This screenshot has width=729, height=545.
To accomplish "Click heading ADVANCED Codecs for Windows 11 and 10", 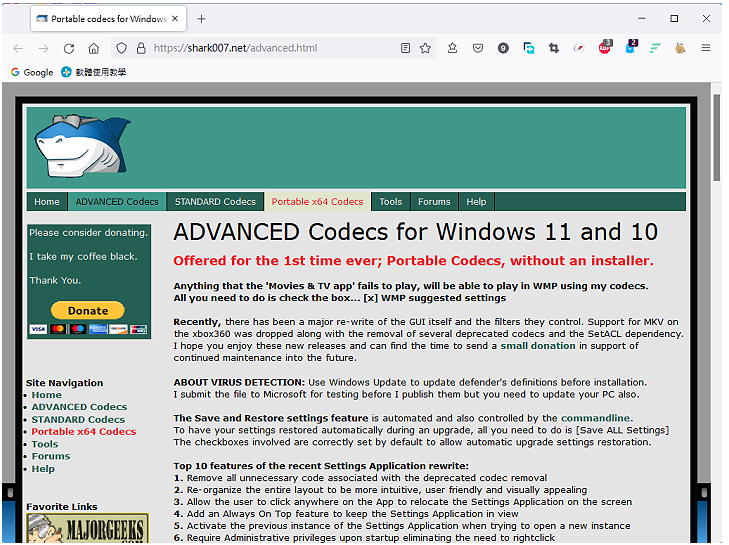I will click(x=416, y=232).
